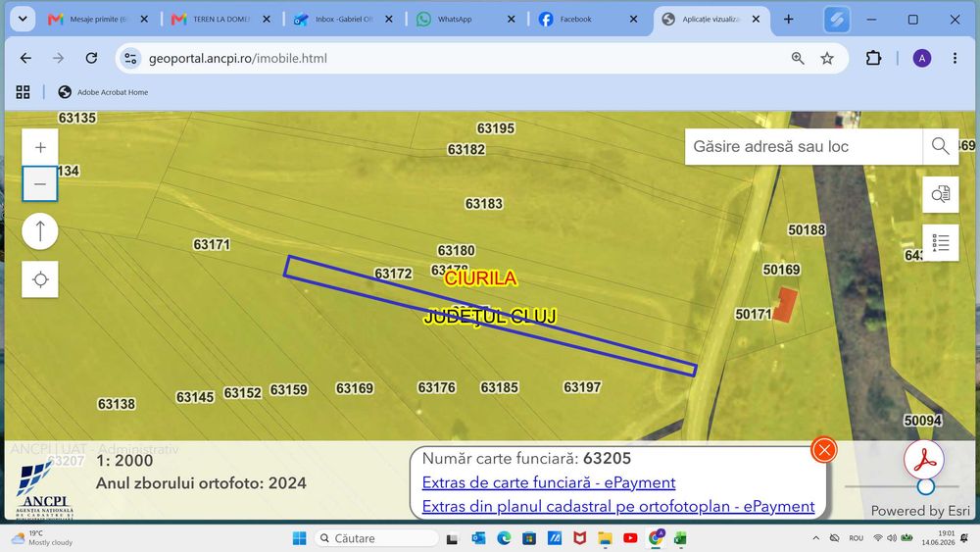Click Powered by Esri attribution

(x=920, y=511)
